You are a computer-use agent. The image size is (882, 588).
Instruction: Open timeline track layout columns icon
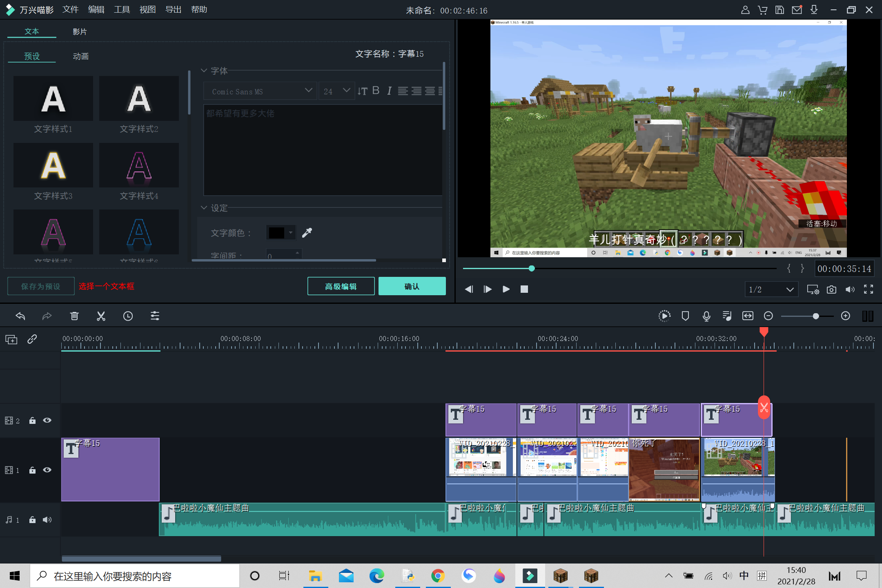click(868, 316)
